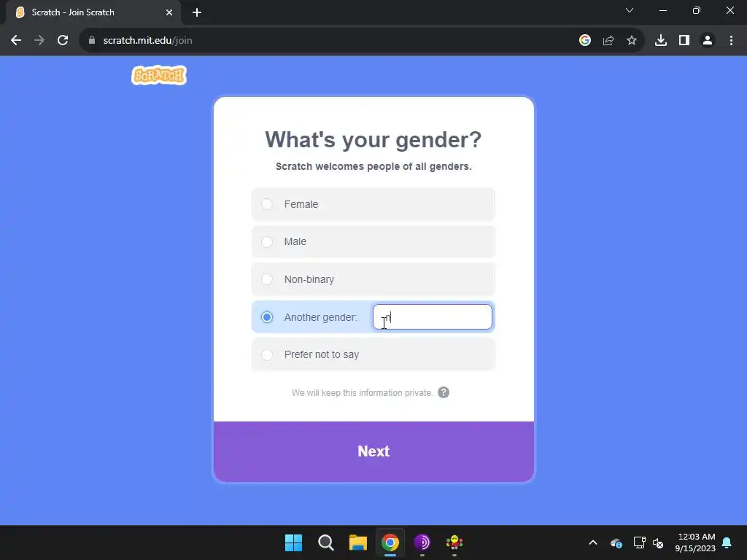
Task: Open the Chrome profile menu
Action: pos(708,41)
